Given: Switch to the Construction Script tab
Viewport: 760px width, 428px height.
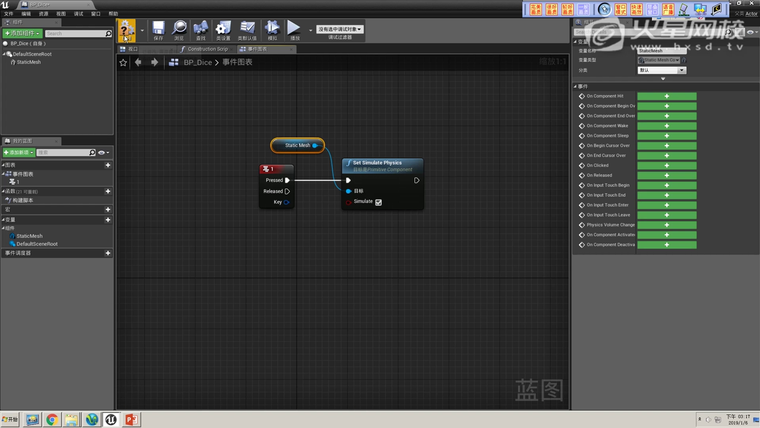Looking at the screenshot, I should point(209,48).
